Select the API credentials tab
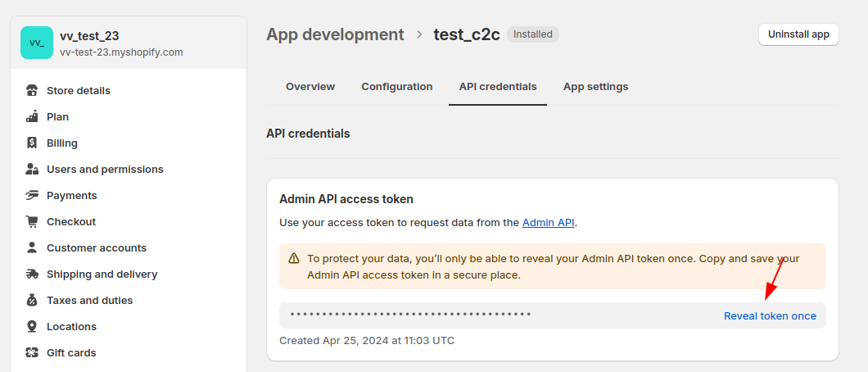 coord(498,86)
